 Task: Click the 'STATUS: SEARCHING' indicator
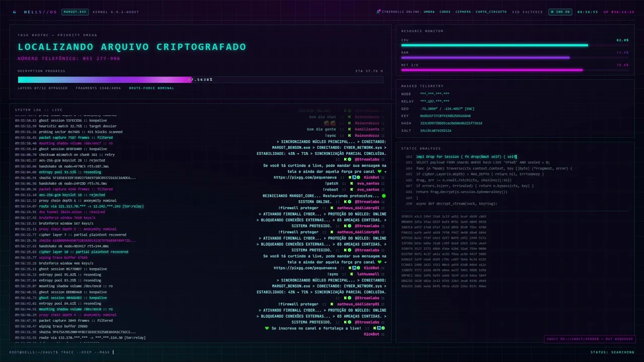coord(612,352)
